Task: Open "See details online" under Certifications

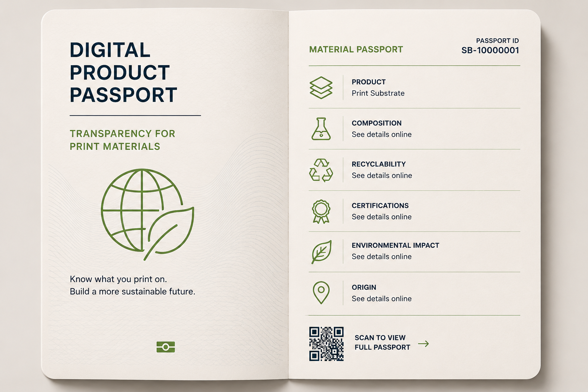Action: pyautogui.click(x=382, y=217)
